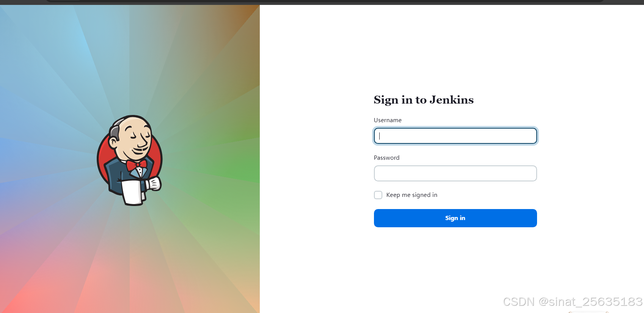Click the CSDN @sinat watermark text
This screenshot has width=644, height=313.
coord(573,302)
